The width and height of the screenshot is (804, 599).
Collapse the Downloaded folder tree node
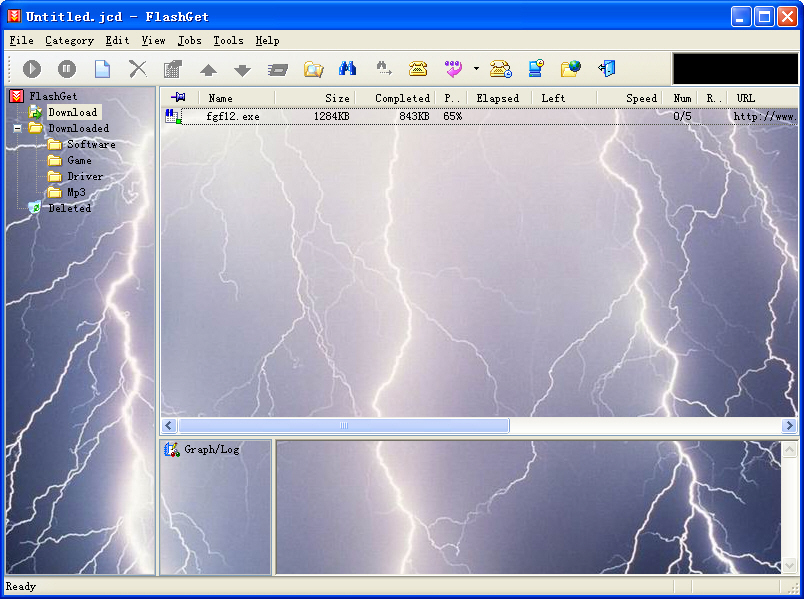pos(17,128)
